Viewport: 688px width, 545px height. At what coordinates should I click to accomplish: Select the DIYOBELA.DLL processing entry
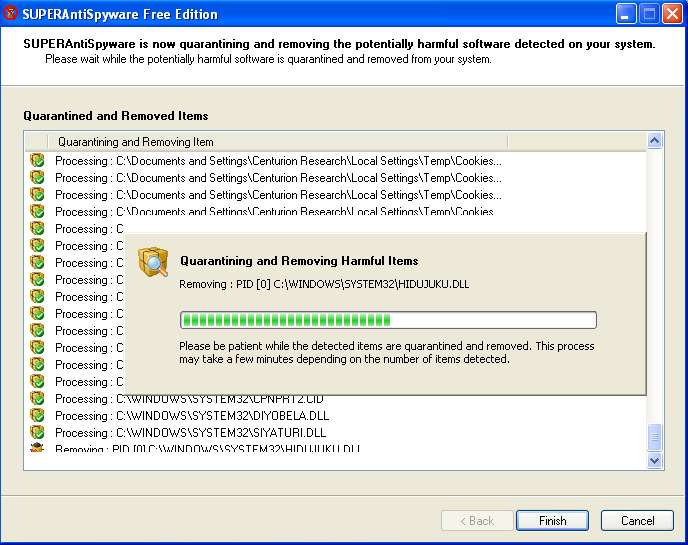click(222, 416)
